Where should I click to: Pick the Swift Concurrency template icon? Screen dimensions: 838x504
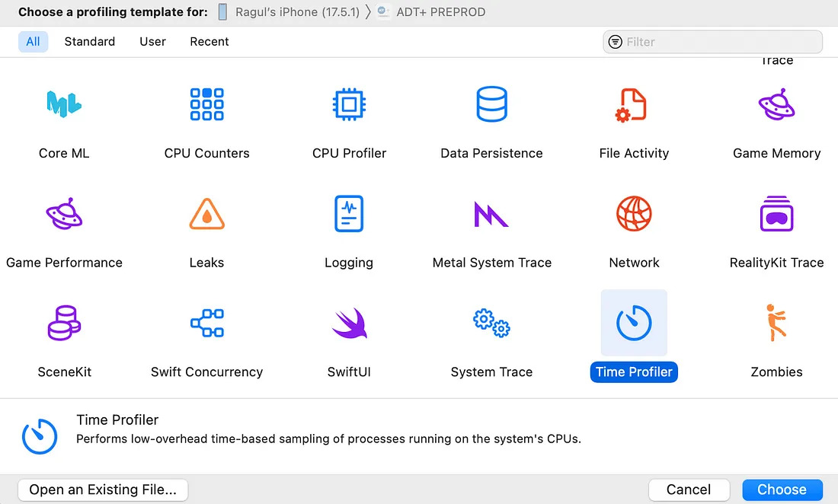(x=206, y=323)
